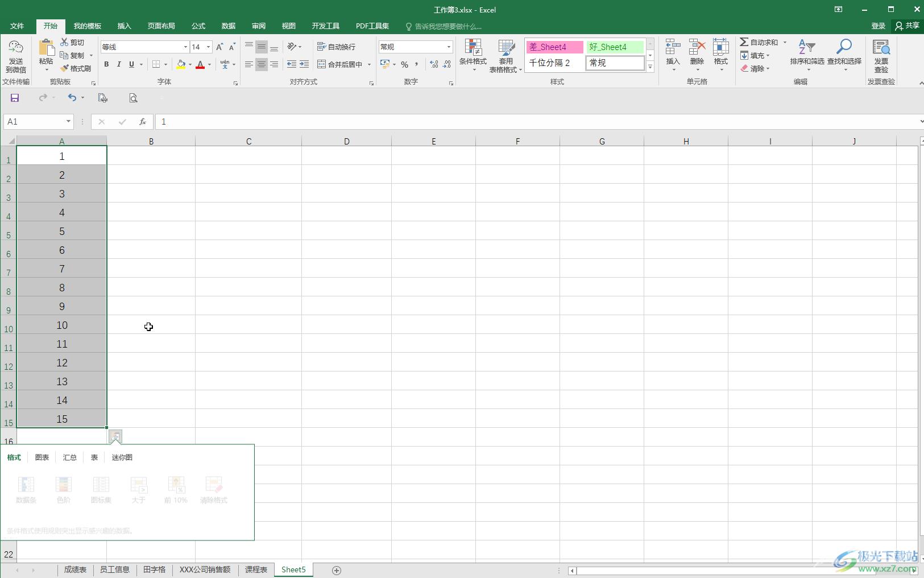The image size is (924, 578).
Task: Click the Format cells icon
Action: (721, 48)
